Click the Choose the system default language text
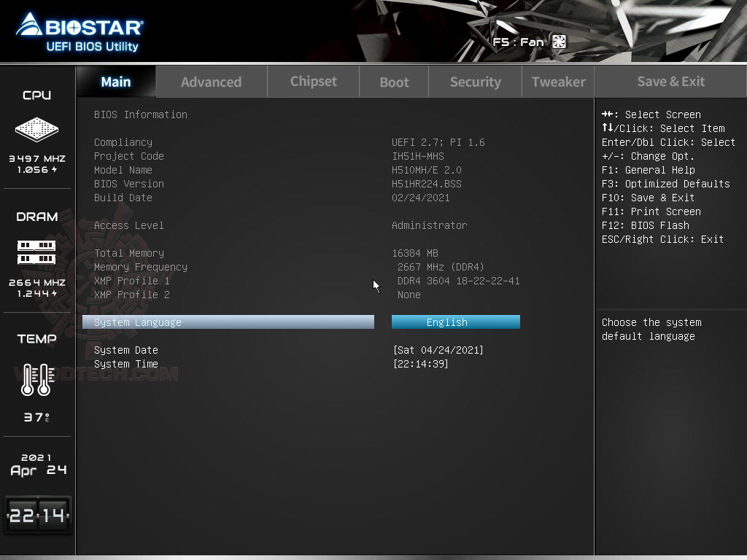Image resolution: width=747 pixels, height=560 pixels. point(651,329)
